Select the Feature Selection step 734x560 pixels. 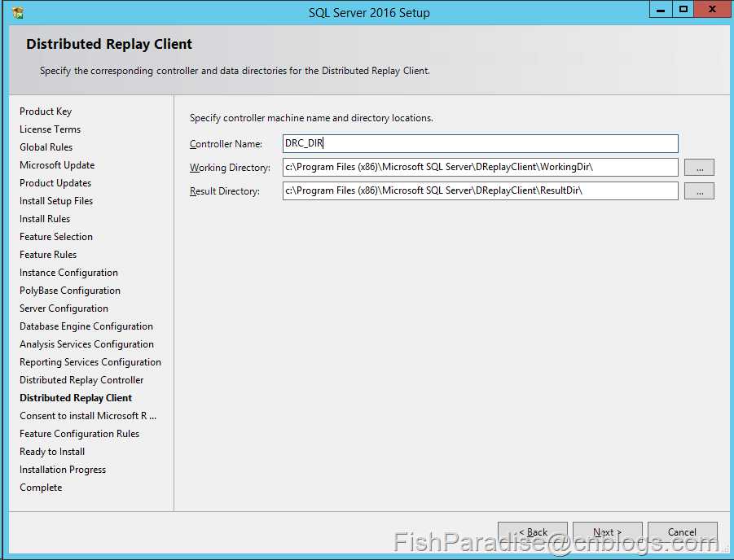[x=55, y=237]
